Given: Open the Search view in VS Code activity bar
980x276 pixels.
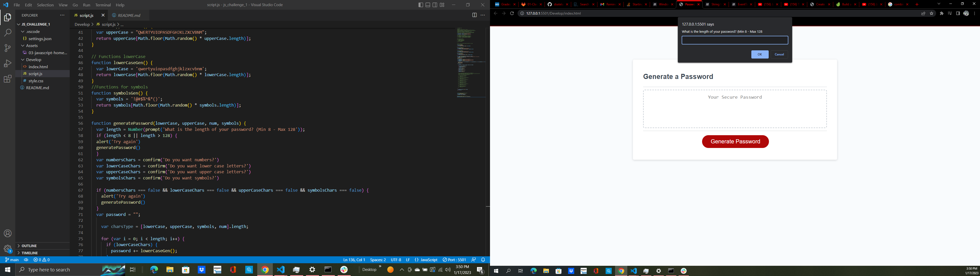Looking at the screenshot, I should tap(8, 33).
